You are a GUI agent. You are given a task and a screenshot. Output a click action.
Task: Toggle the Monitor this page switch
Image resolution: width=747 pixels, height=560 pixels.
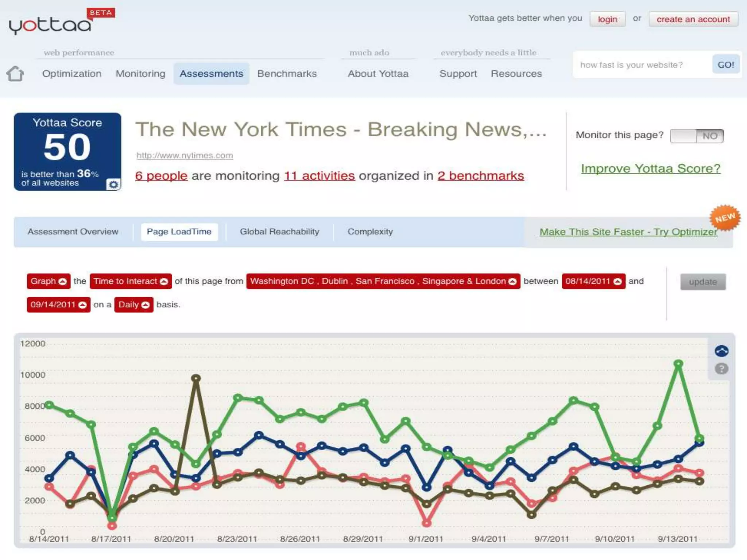697,136
